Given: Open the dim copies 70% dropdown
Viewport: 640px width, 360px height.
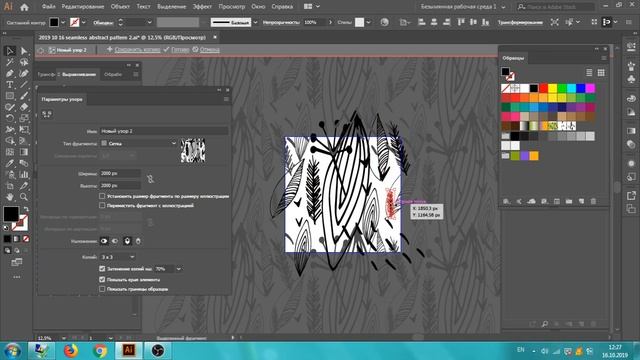Looking at the screenshot, I should [178, 269].
